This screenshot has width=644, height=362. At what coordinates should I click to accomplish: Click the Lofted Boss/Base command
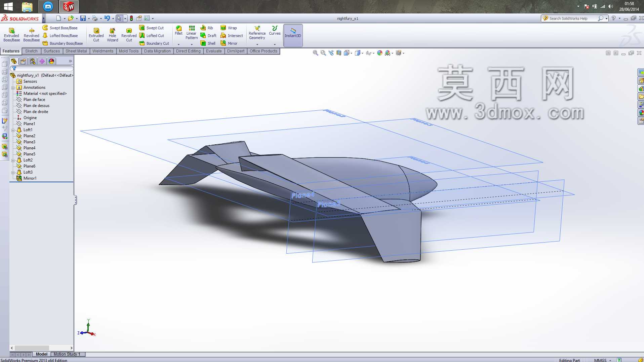click(60, 36)
